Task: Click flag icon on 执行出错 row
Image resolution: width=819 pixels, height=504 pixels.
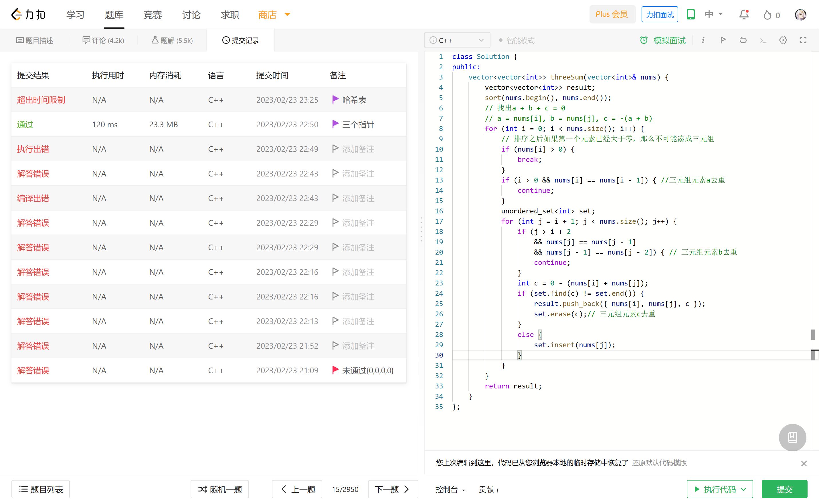Action: coord(335,149)
